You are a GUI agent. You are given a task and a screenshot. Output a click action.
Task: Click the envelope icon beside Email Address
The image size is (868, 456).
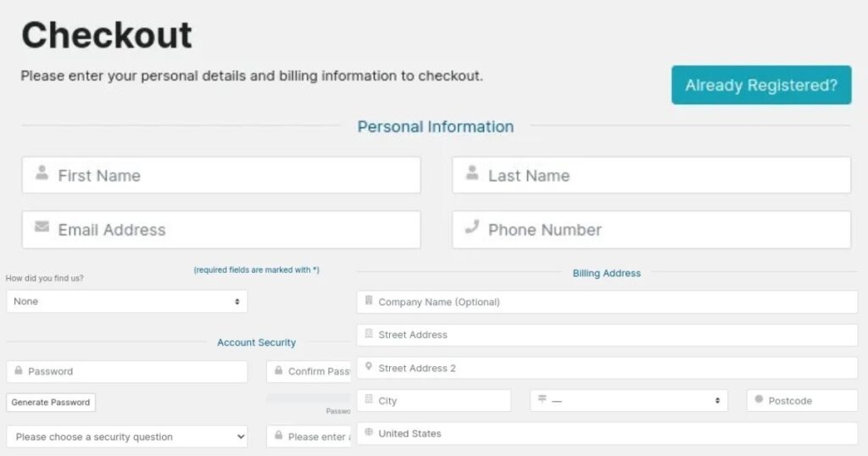point(42,226)
